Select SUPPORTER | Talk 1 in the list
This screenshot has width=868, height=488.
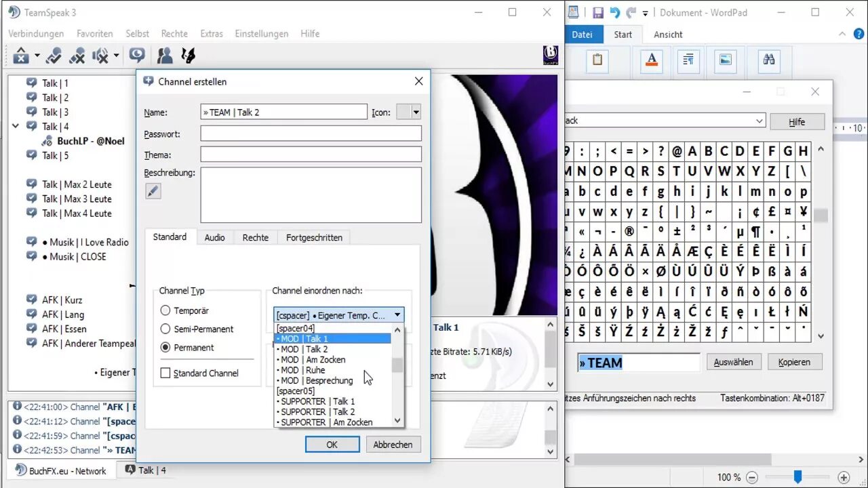pos(332,401)
